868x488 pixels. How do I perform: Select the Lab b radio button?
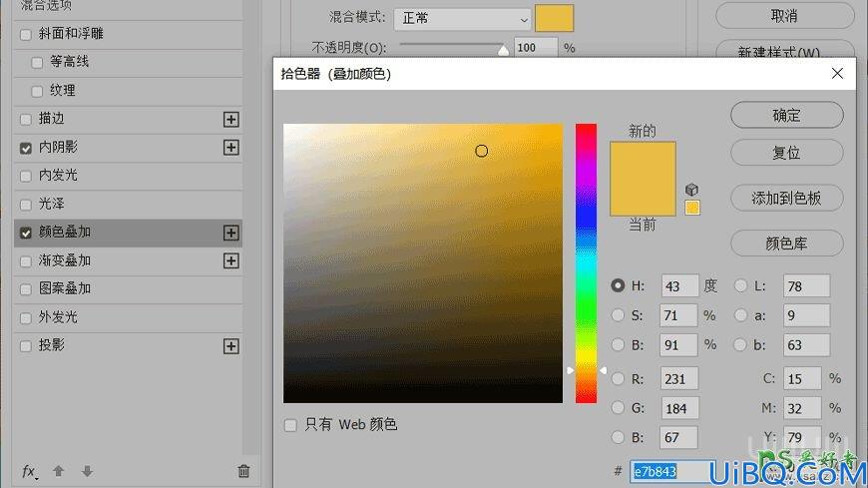coord(740,344)
